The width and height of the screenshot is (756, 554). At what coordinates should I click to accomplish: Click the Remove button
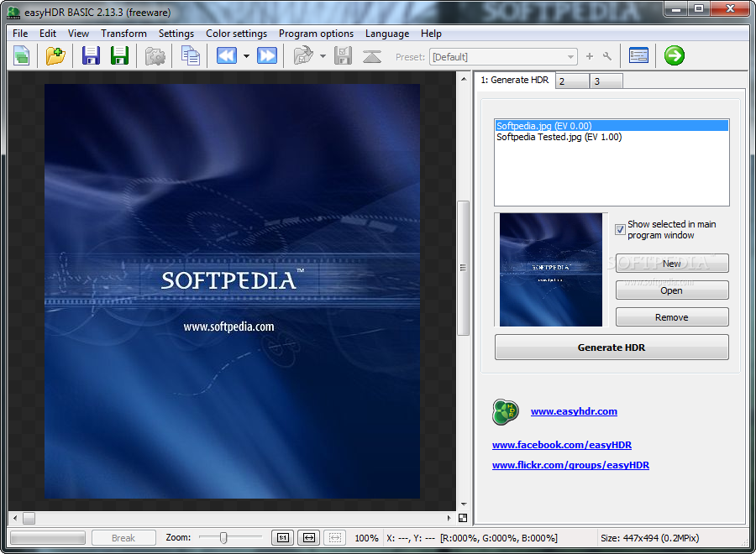[x=672, y=317]
